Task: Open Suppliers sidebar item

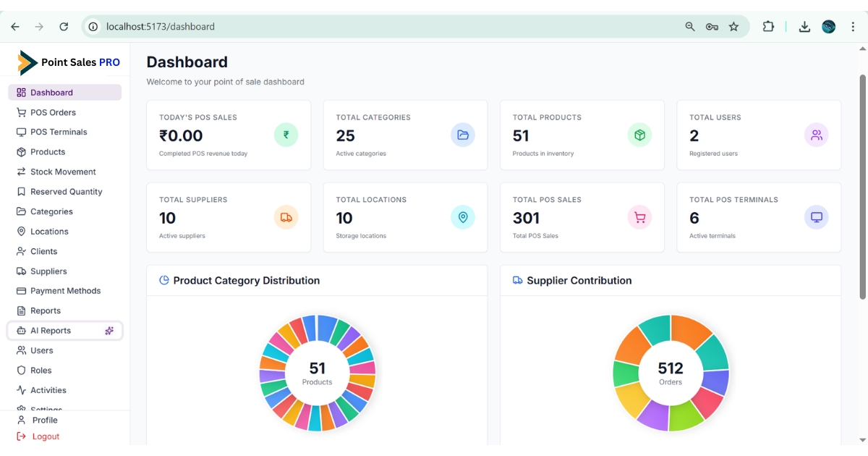Action: [x=64, y=271]
